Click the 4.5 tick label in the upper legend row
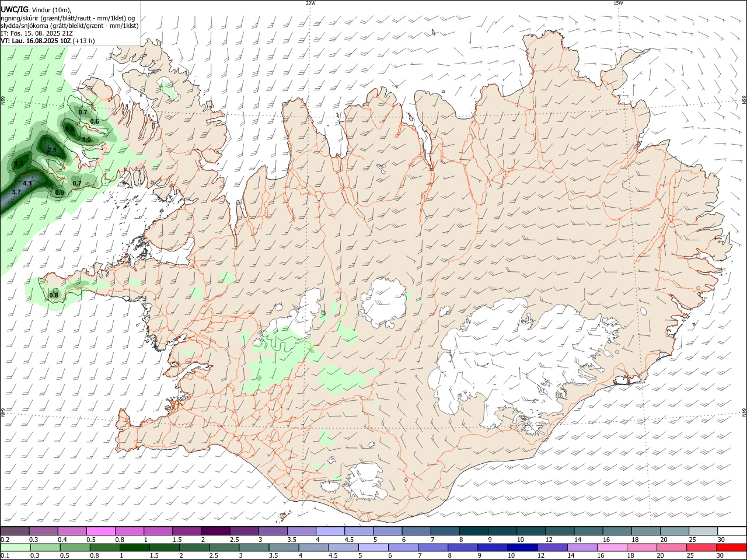747x560 pixels. click(x=349, y=540)
